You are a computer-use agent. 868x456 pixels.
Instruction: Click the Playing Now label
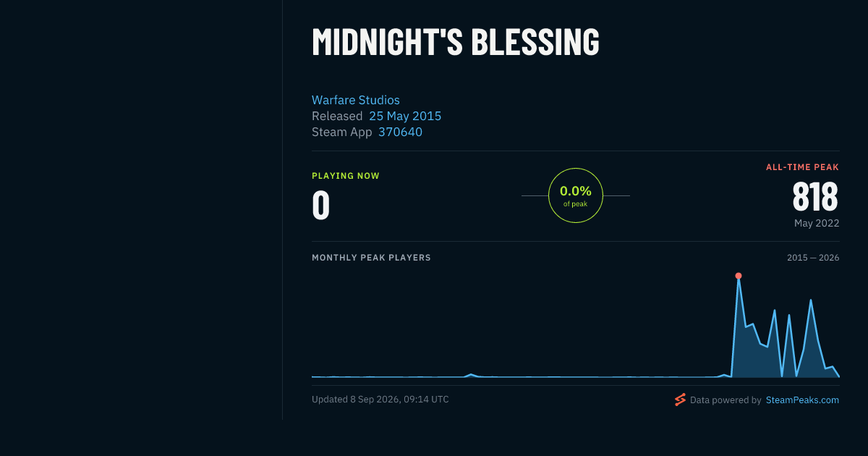[x=345, y=176]
